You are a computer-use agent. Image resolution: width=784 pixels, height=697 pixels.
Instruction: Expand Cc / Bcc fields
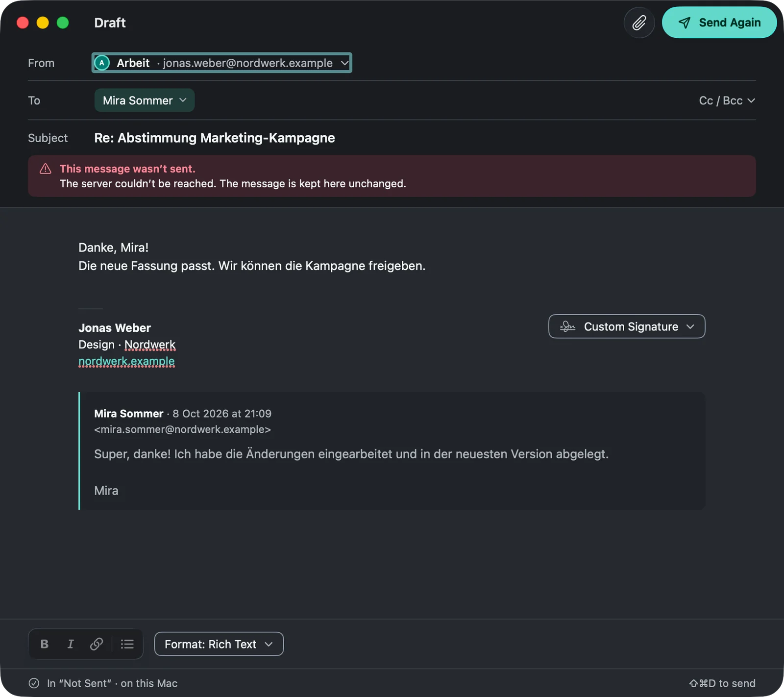pos(727,100)
